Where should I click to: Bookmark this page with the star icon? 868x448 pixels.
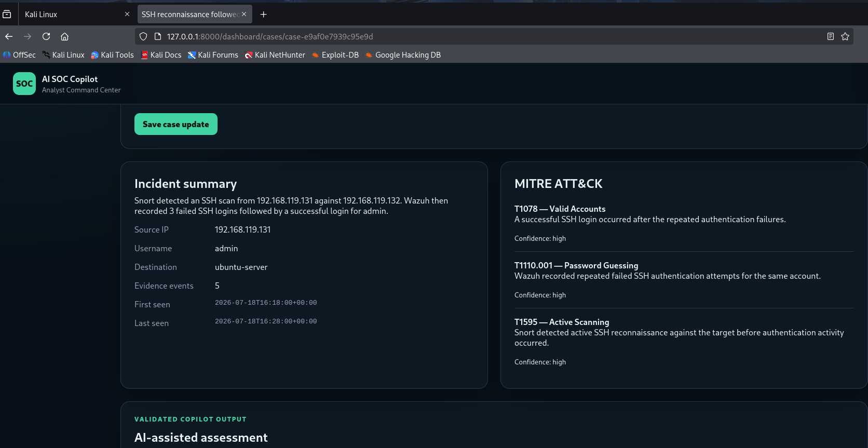click(845, 36)
